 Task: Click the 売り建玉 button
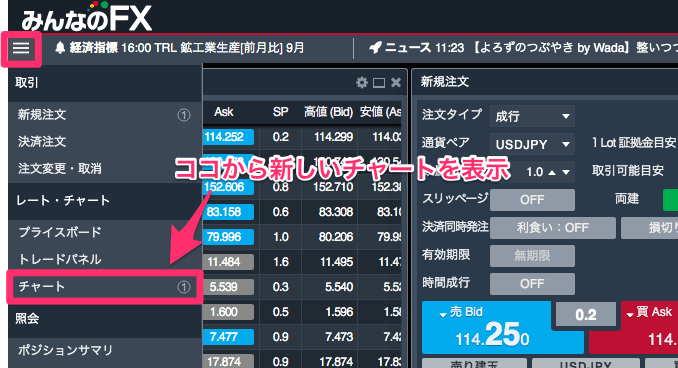pos(474,363)
